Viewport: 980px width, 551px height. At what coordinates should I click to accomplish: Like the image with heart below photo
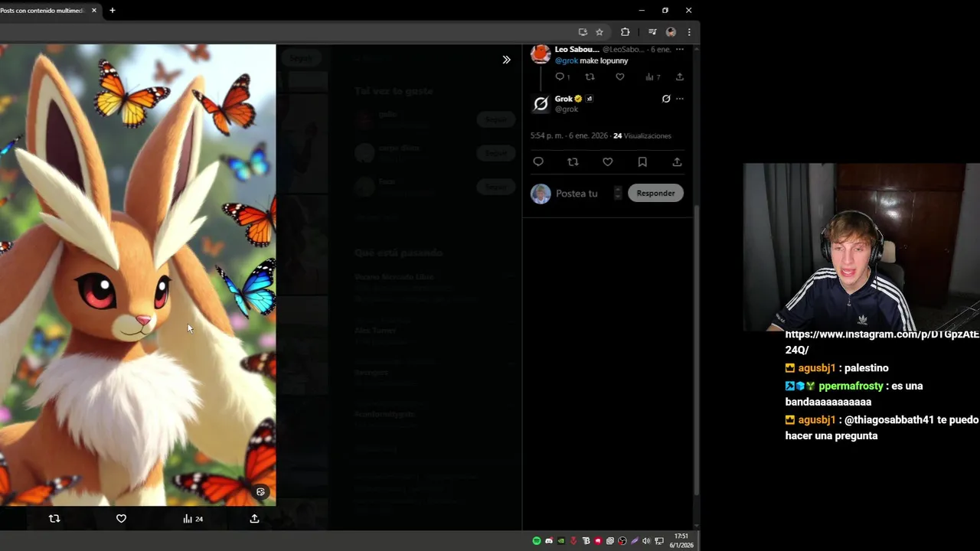coord(121,518)
